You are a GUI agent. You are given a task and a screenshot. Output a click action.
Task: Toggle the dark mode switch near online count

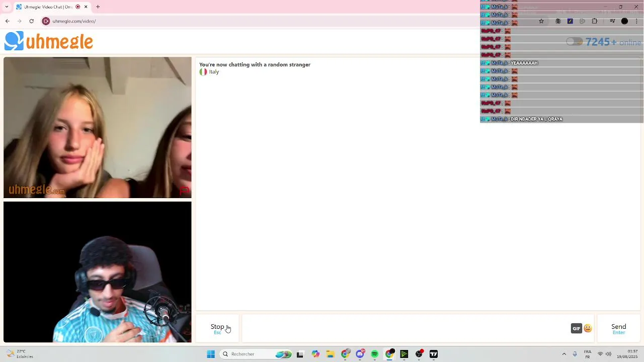pos(574,42)
